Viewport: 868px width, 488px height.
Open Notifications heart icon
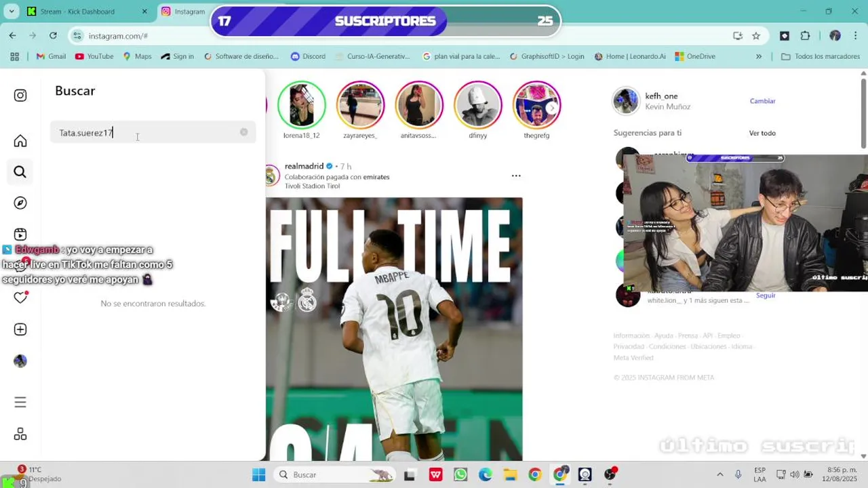20,298
